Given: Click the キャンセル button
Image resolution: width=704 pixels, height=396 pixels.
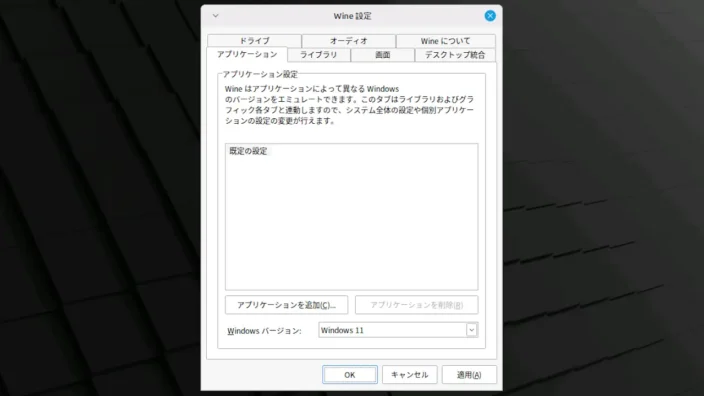Looking at the screenshot, I should 409,374.
